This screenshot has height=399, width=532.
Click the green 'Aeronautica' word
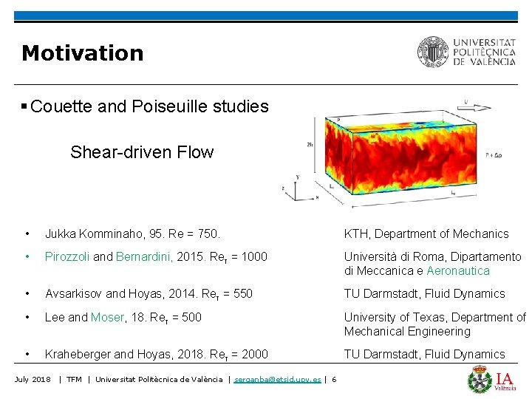pos(458,270)
